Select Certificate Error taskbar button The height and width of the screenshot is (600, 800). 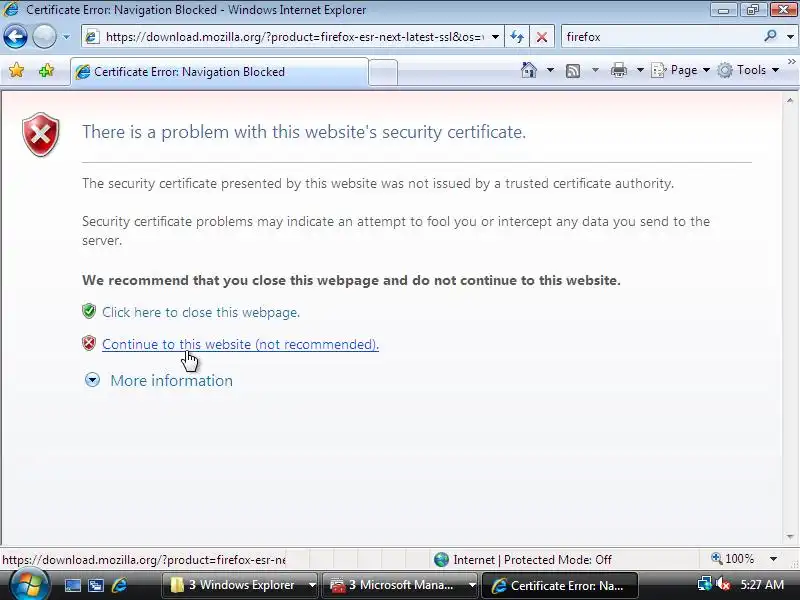[x=560, y=585]
